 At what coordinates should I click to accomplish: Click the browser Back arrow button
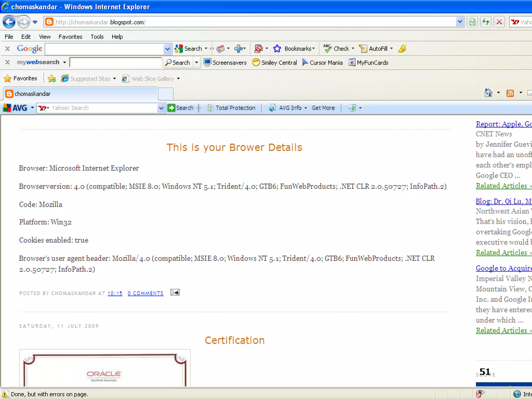pos(9,22)
